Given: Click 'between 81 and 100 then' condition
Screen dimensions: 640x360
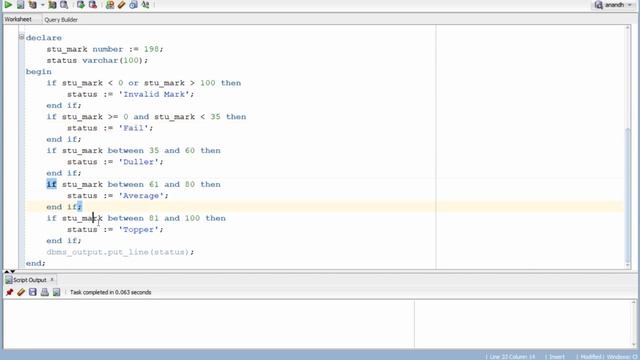Looking at the screenshot, I should [x=167, y=218].
